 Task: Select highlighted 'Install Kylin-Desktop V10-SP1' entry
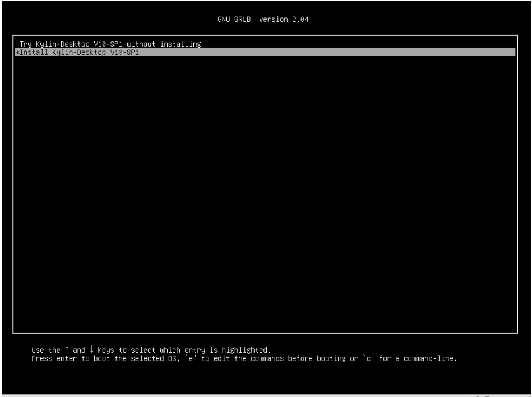pos(265,52)
